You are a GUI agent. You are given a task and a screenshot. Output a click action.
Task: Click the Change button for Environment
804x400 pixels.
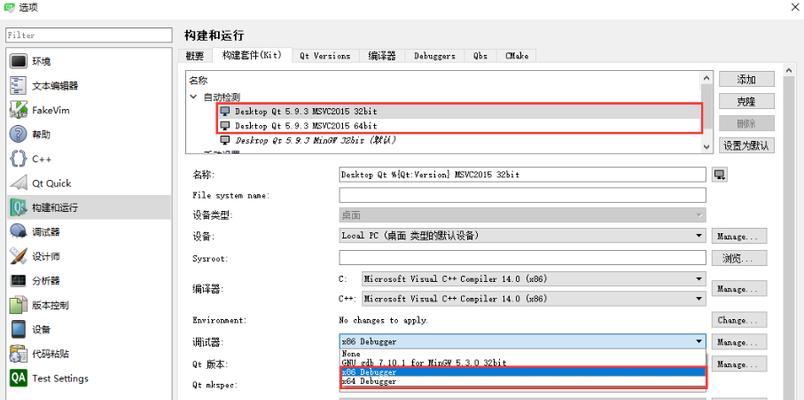tap(739, 319)
